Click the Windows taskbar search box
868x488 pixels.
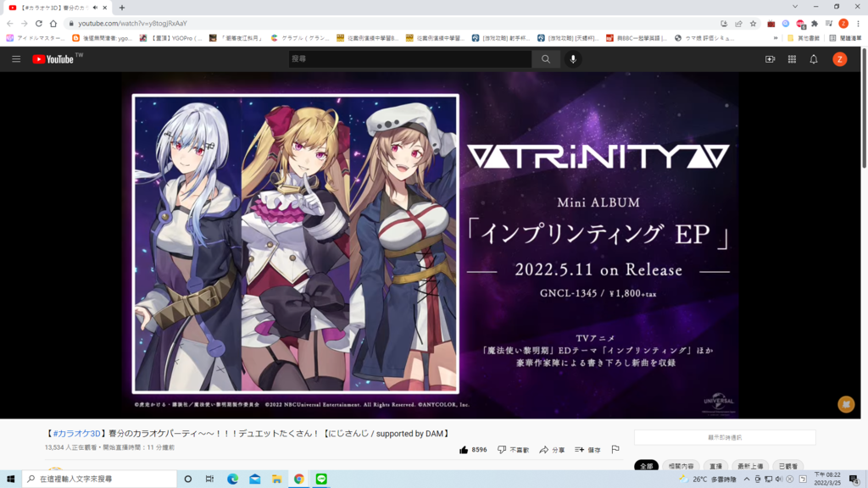coord(99,479)
